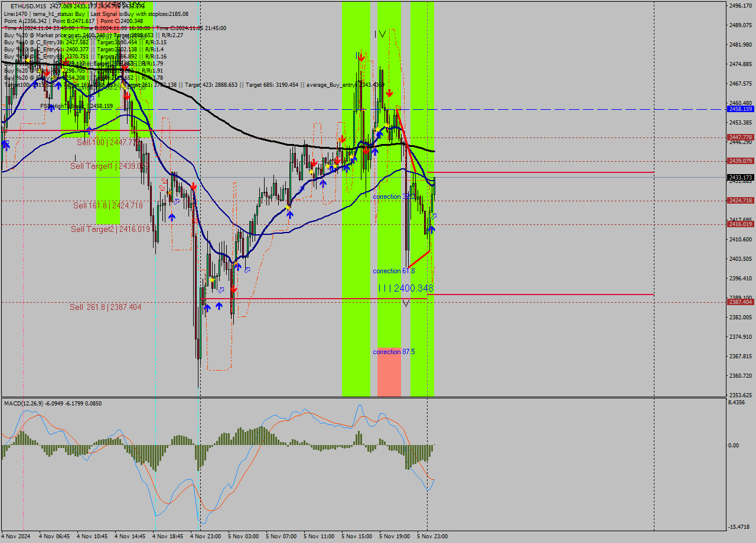Click the '5 Nov 07:00' time label
The height and width of the screenshot is (543, 756).
click(x=281, y=537)
